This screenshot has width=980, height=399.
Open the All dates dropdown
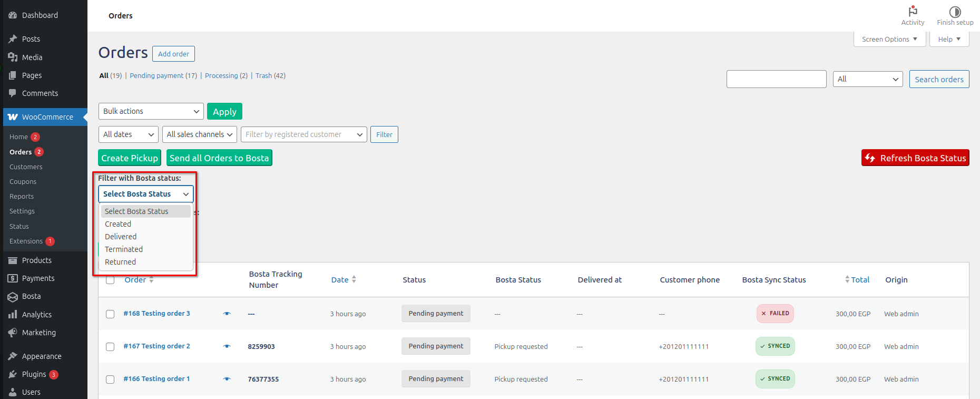[129, 134]
